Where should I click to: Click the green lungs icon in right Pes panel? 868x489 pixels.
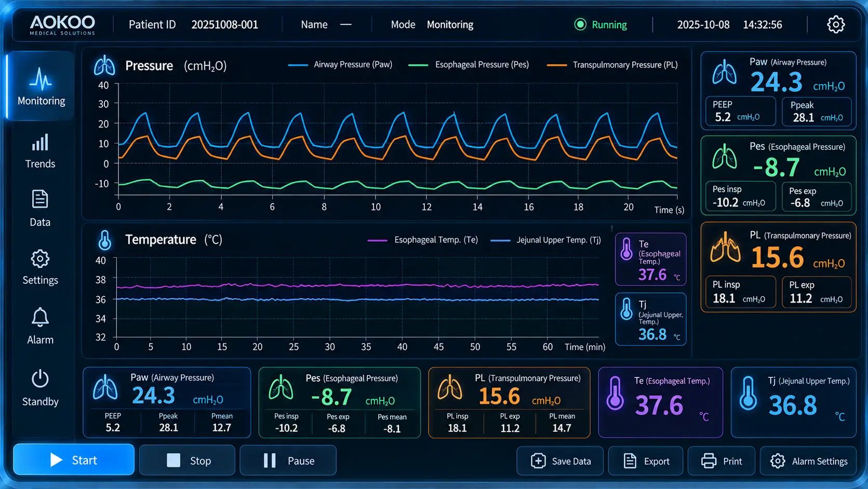click(x=724, y=156)
